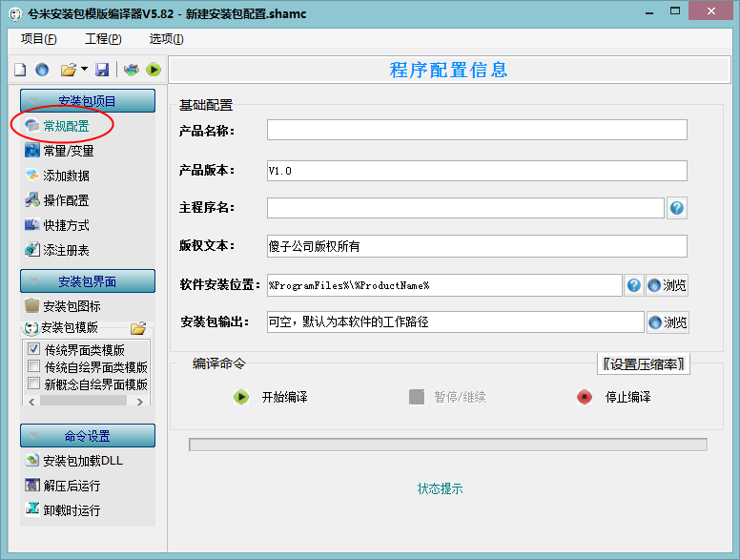Open the folder icon in toolbar
Viewport: 740px width, 560px height.
(69, 70)
